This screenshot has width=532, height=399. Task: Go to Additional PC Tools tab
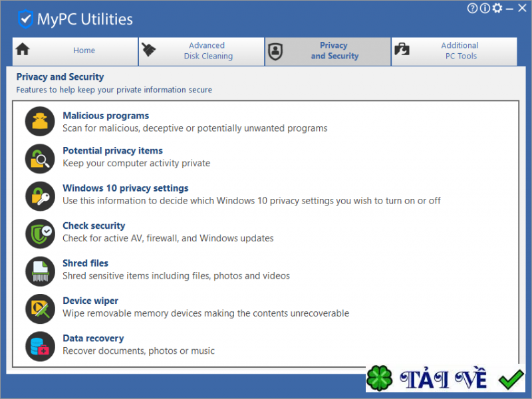454,51
